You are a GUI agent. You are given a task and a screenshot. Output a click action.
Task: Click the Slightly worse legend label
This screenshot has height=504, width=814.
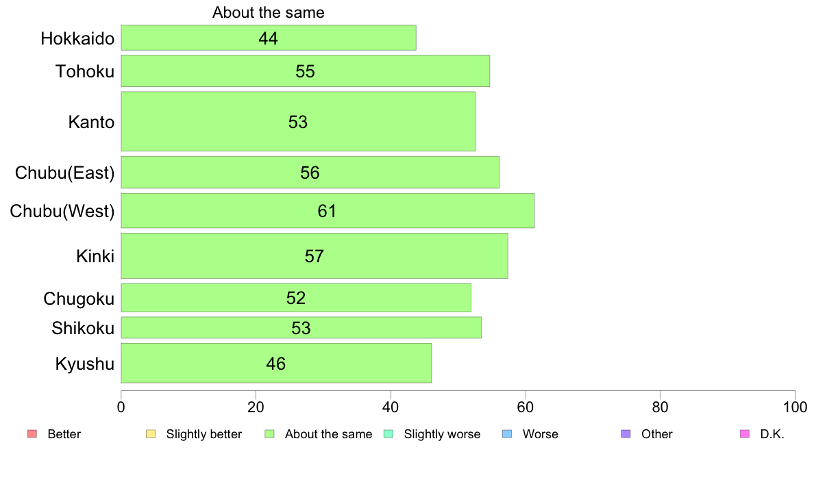coord(443,434)
